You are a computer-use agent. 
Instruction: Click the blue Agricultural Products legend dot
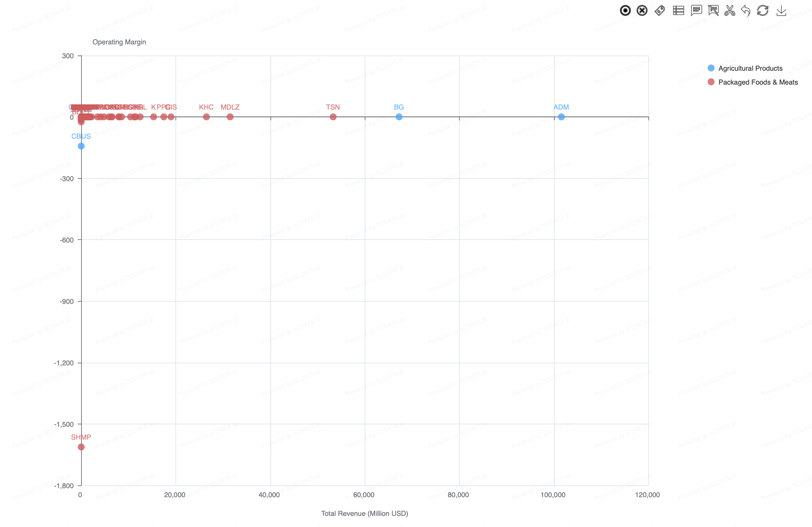click(x=711, y=68)
